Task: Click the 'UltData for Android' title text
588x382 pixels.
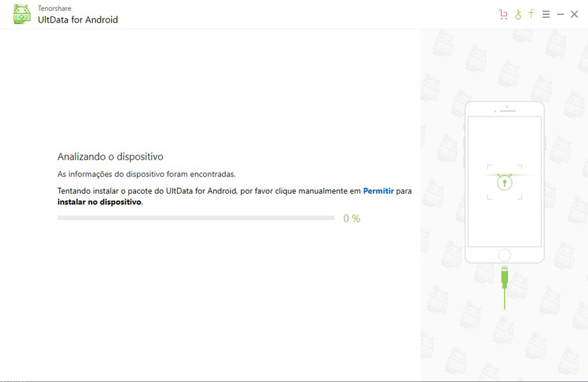Action: coord(78,20)
